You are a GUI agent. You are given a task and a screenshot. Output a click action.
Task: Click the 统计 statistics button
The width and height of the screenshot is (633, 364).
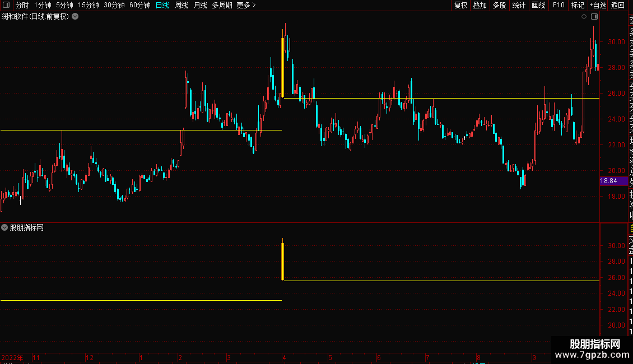click(519, 5)
